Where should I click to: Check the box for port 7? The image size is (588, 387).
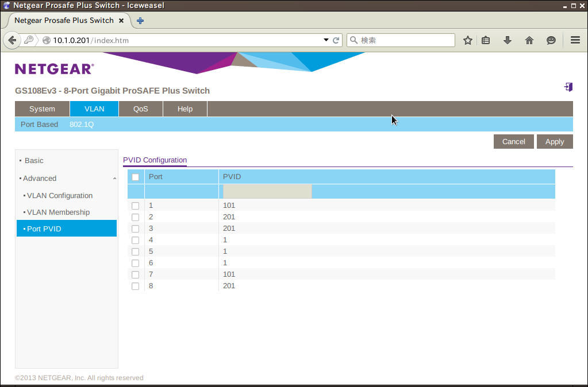[136, 274]
